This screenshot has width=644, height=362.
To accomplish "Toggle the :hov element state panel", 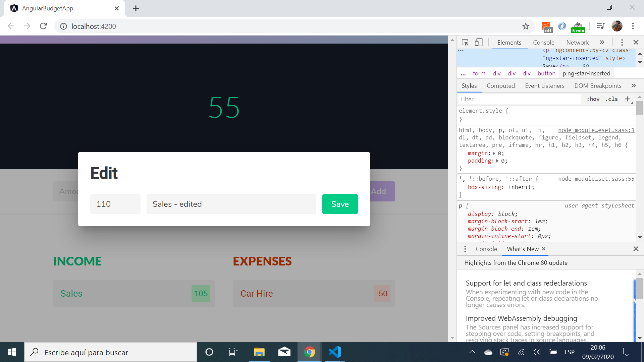I will coord(593,99).
